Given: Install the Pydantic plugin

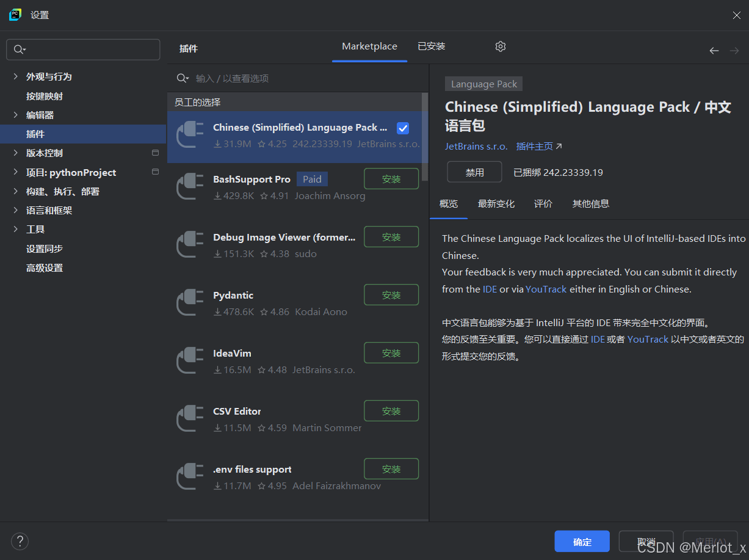Looking at the screenshot, I should pyautogui.click(x=391, y=295).
